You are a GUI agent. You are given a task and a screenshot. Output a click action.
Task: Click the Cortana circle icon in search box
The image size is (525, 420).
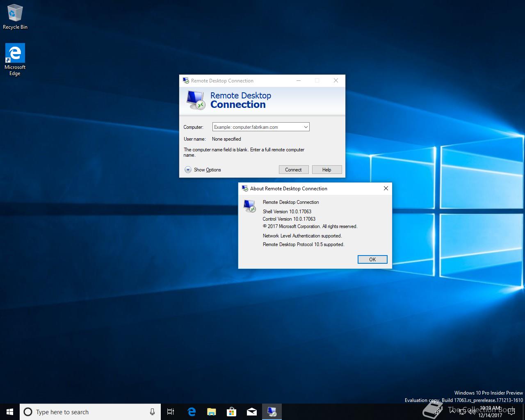[x=28, y=412]
